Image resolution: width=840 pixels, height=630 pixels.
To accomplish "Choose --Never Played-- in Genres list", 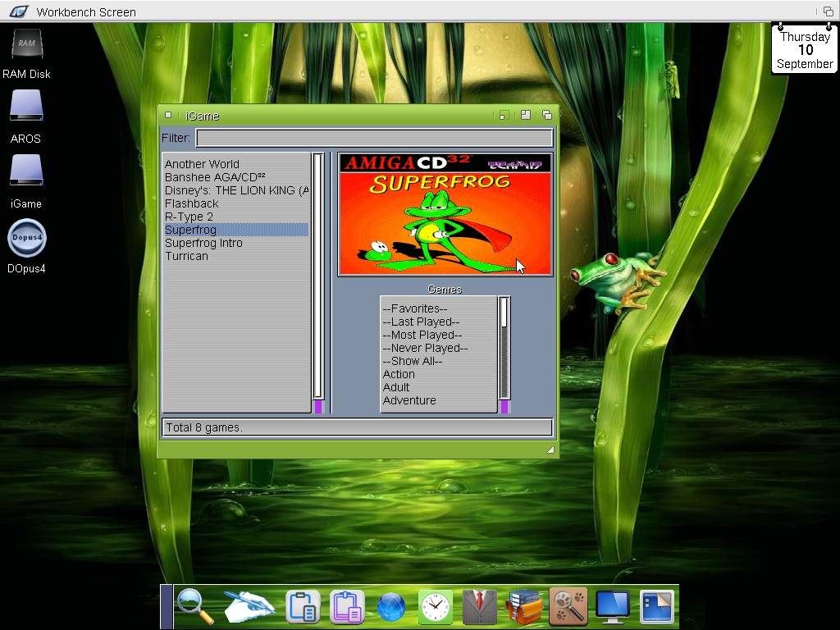I will point(425,348).
